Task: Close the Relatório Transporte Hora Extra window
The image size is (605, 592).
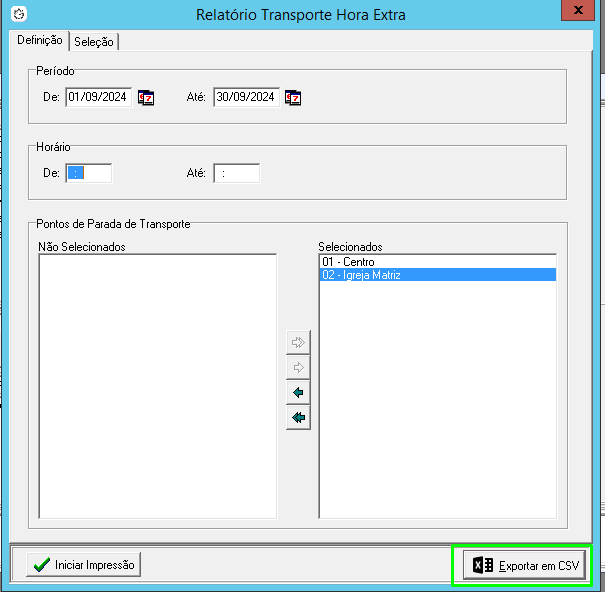Action: [x=576, y=9]
